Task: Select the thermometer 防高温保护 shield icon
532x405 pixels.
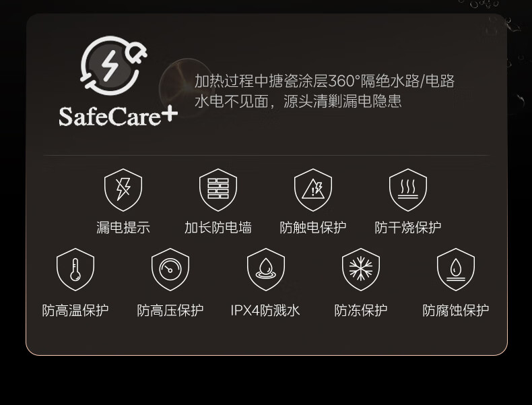Action: (x=75, y=270)
